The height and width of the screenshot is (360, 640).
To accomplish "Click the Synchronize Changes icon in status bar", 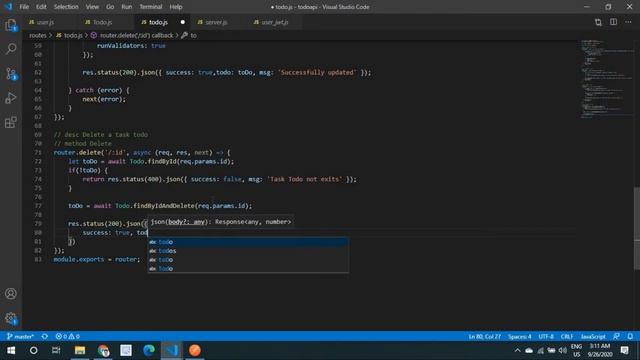I will (44, 336).
